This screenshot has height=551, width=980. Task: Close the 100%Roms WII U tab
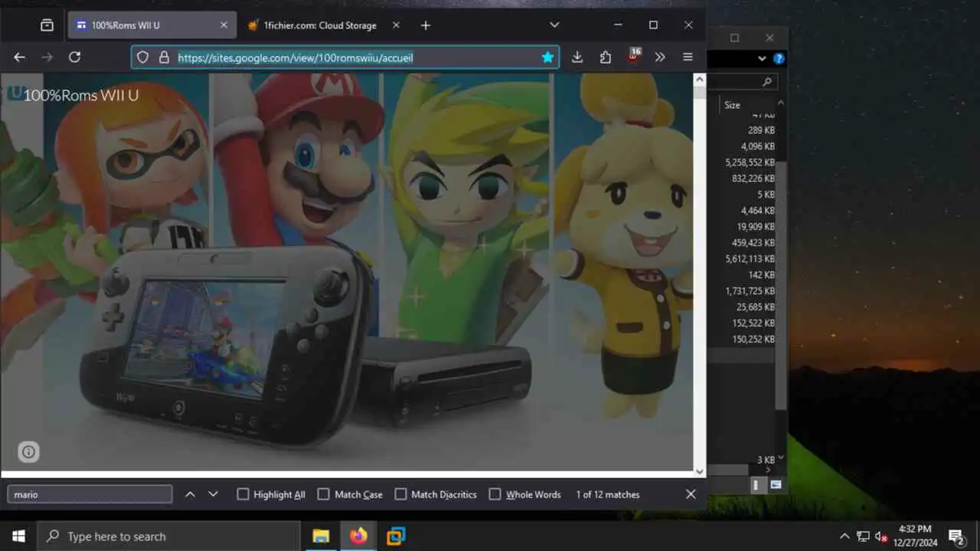point(224,25)
